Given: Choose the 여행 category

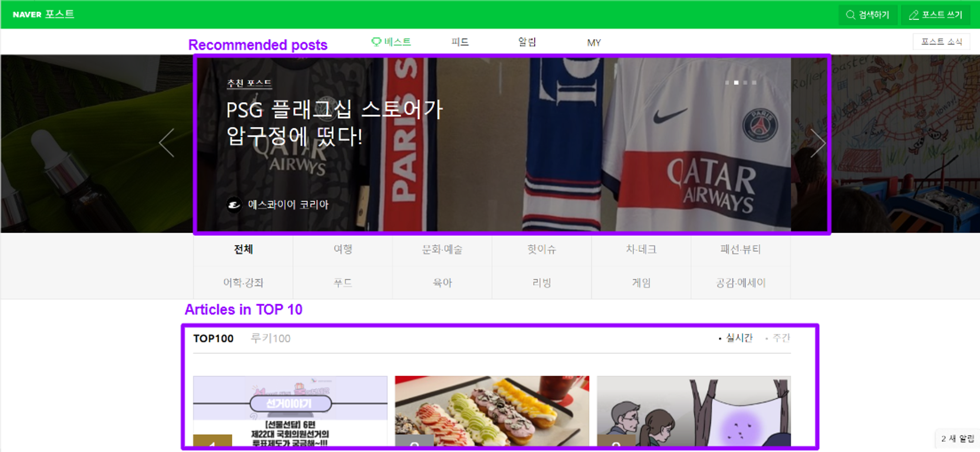Looking at the screenshot, I should click(x=343, y=249).
